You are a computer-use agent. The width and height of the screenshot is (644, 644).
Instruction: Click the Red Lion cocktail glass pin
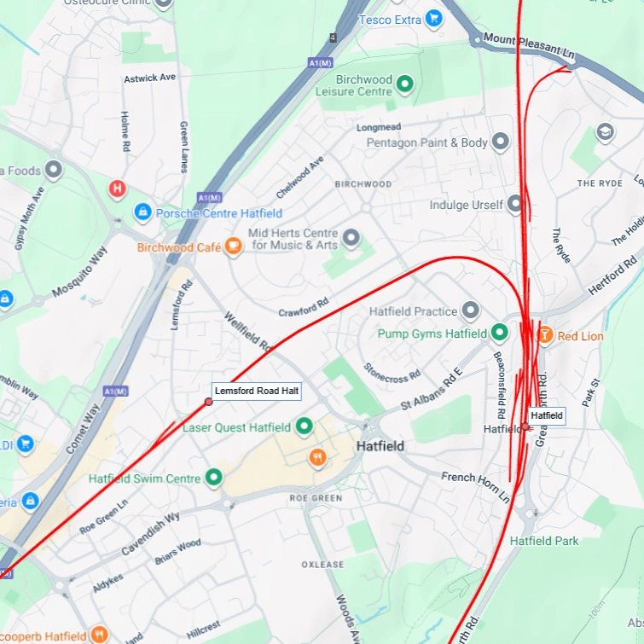(x=545, y=336)
